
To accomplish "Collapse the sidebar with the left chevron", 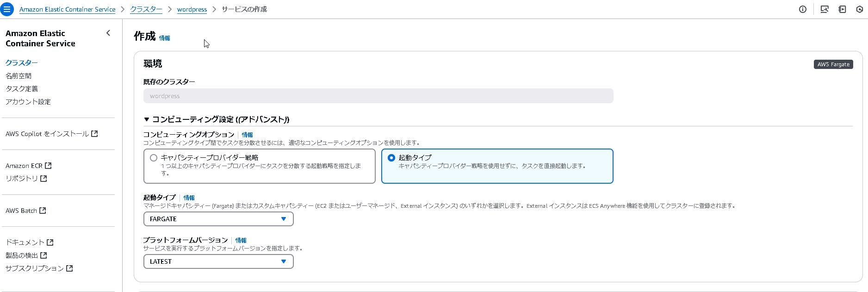I will click(108, 33).
